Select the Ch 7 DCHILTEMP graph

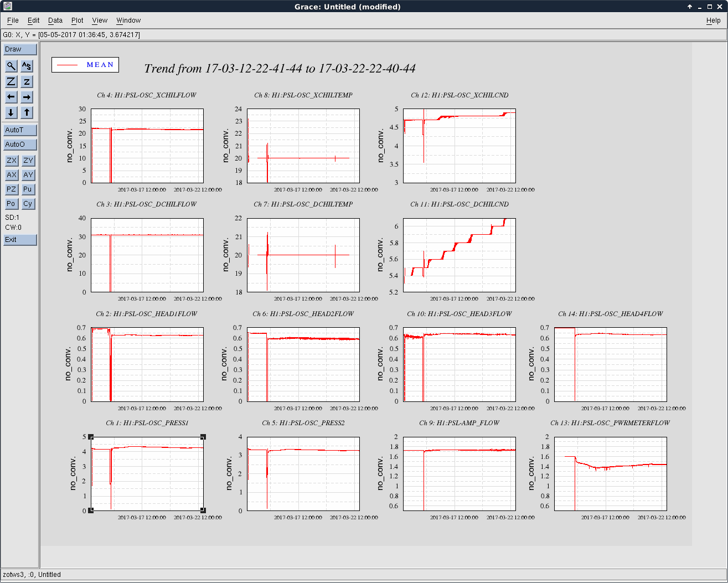(x=303, y=255)
